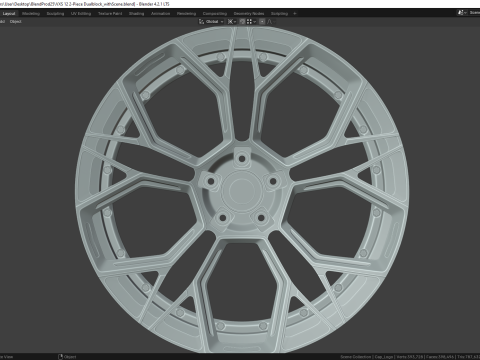480x360 pixels.
Task: Click Scene Collection text in status bar
Action: [355, 357]
